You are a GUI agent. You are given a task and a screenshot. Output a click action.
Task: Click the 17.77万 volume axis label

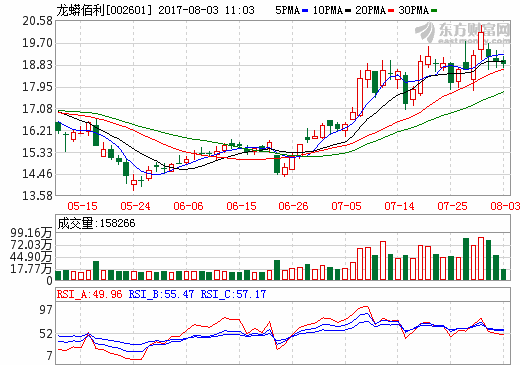pyautogui.click(x=31, y=269)
